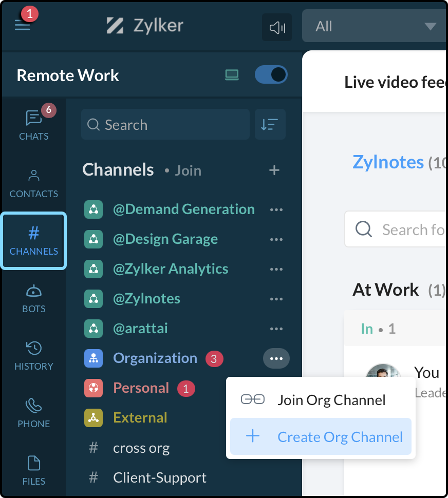Click the @Demand Generation team icon

click(94, 209)
